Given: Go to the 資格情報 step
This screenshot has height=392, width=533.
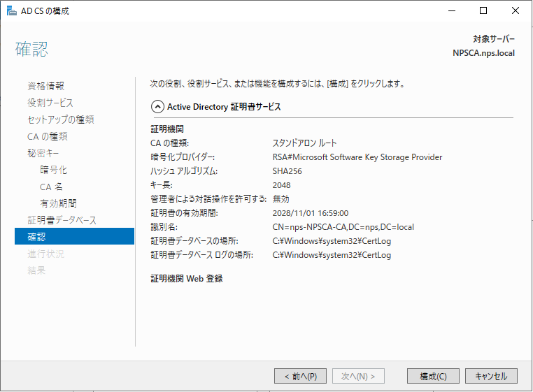Looking at the screenshot, I should click(x=46, y=86).
